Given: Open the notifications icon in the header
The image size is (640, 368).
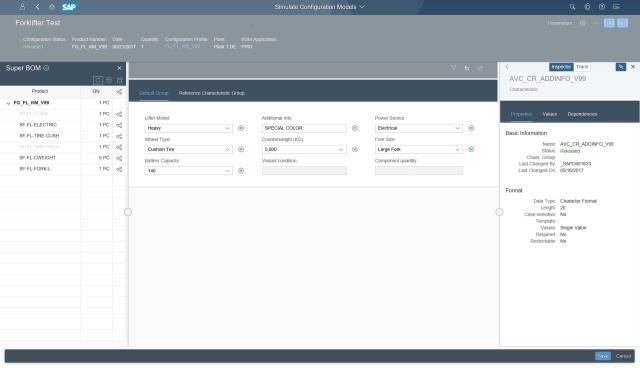Looking at the screenshot, I should click(x=587, y=7).
